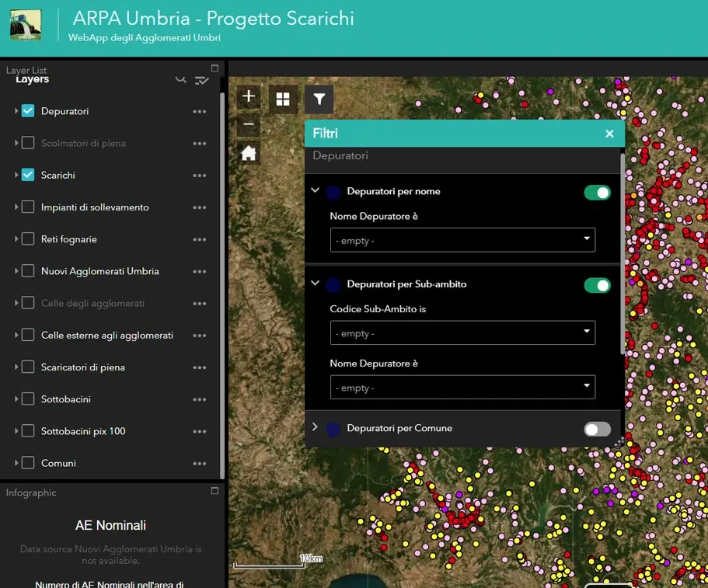Zoom out with the minus icon
This screenshot has width=708, height=588.
(x=248, y=124)
